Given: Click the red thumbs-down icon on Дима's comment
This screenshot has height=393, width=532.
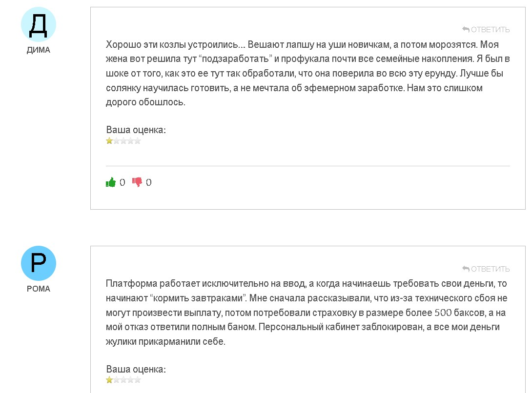Looking at the screenshot, I should pyautogui.click(x=137, y=182).
